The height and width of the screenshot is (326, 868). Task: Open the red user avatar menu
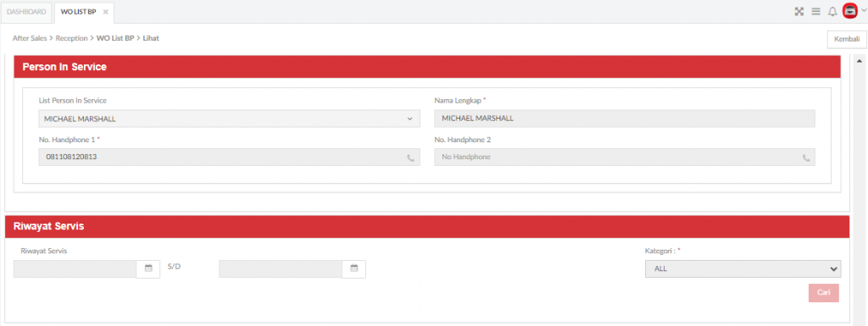point(849,11)
